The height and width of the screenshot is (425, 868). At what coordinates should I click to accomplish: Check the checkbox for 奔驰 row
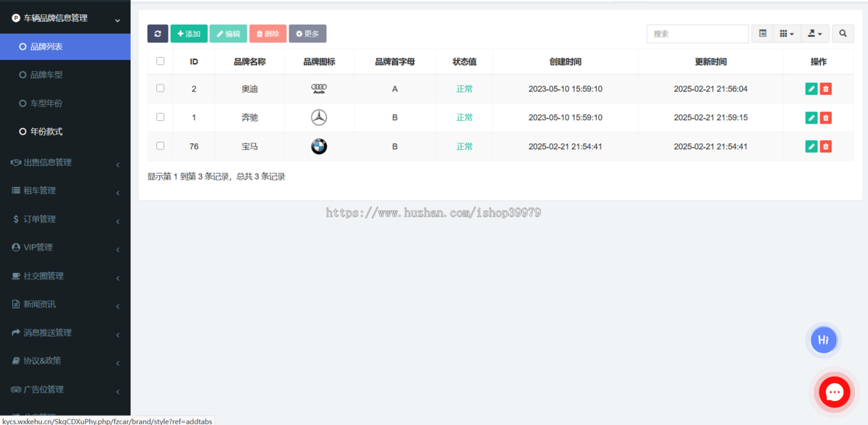click(x=161, y=117)
